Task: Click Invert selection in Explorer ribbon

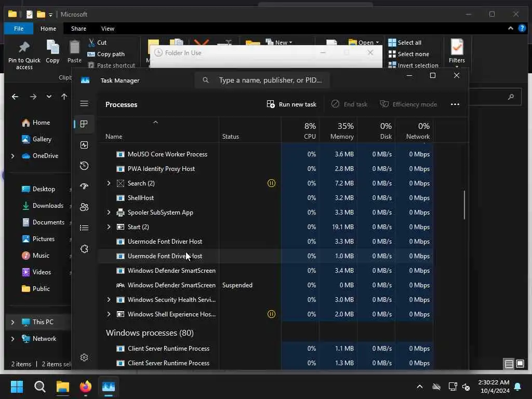Action: [x=413, y=65]
